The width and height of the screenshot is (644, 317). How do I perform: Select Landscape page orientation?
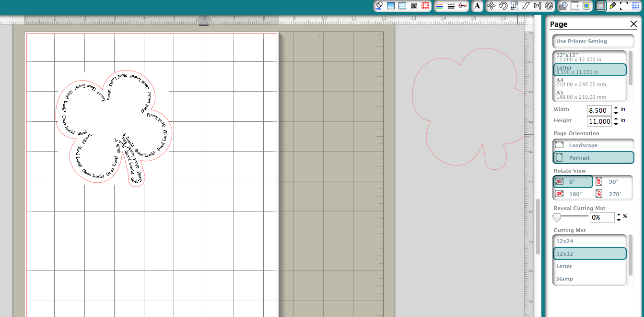[x=593, y=145]
